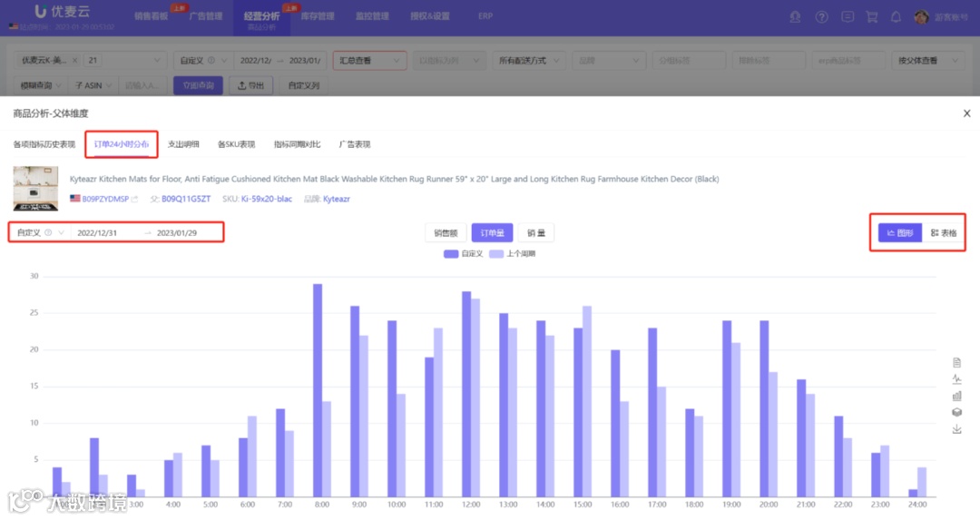This screenshot has height=520, width=980.
Task: Open 销售看板 in top navigation
Action: coord(151,16)
